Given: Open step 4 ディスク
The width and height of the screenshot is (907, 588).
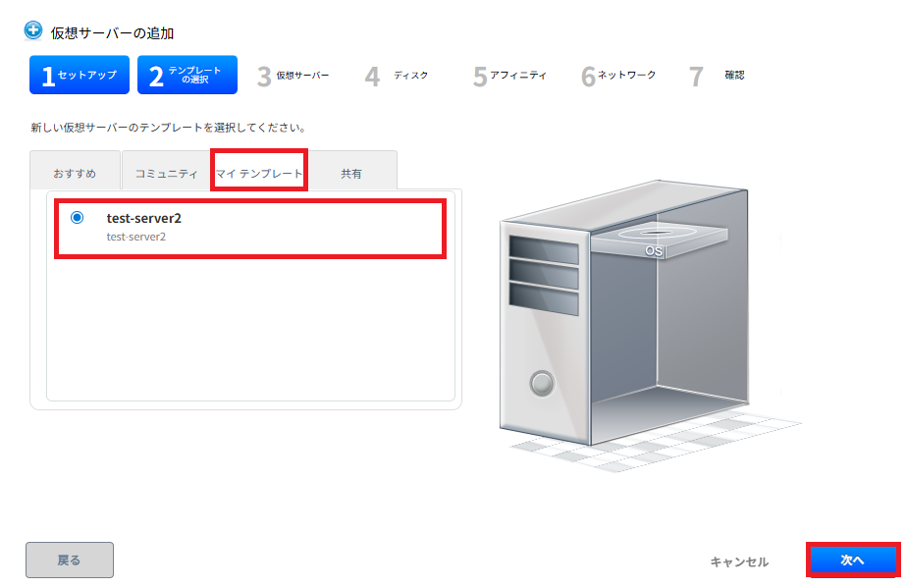Looking at the screenshot, I should pos(397,76).
